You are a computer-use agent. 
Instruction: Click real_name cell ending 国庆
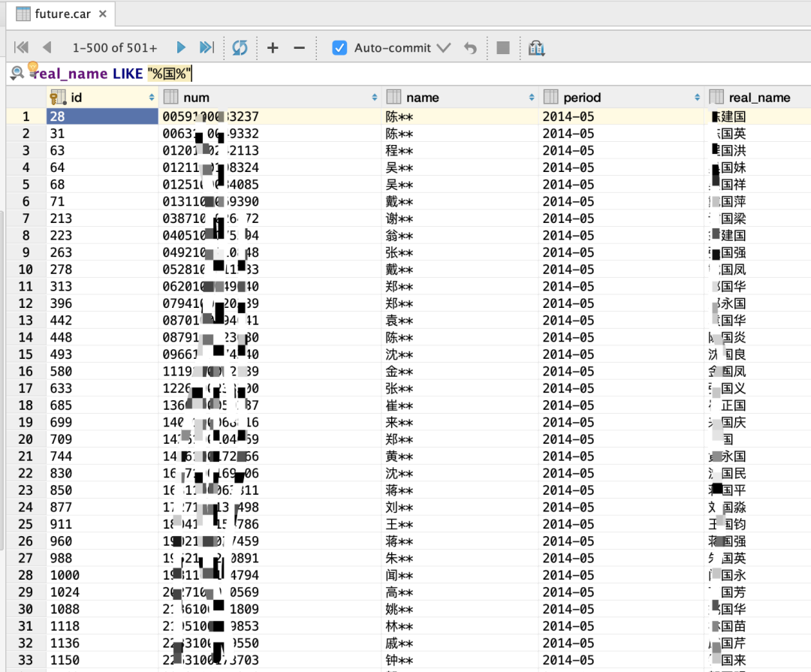[758, 422]
